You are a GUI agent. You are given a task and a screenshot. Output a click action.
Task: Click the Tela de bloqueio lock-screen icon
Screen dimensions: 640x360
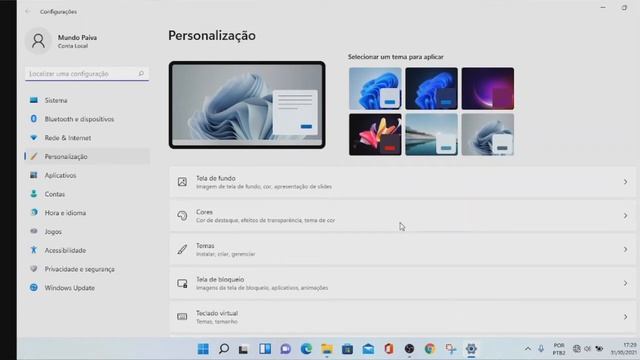click(x=182, y=283)
